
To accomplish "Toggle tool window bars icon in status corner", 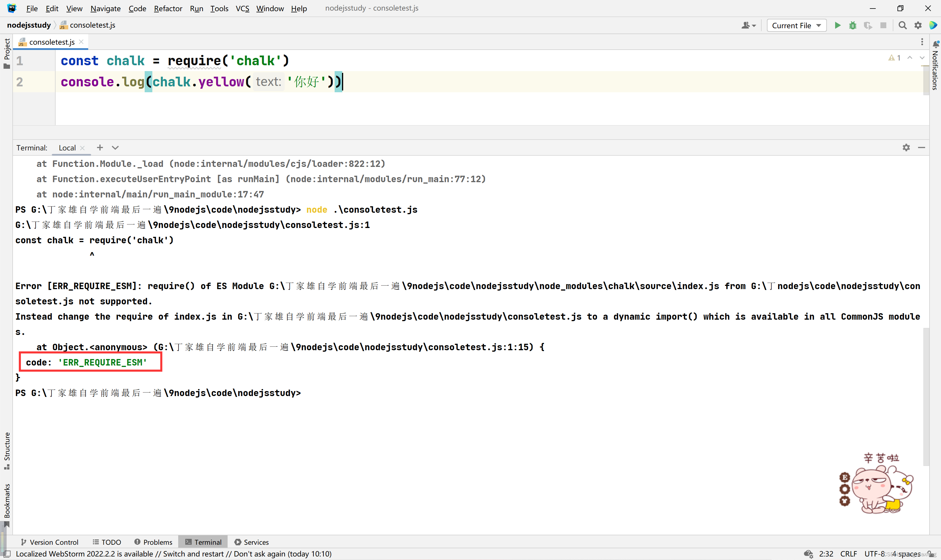I will pyautogui.click(x=6, y=554).
